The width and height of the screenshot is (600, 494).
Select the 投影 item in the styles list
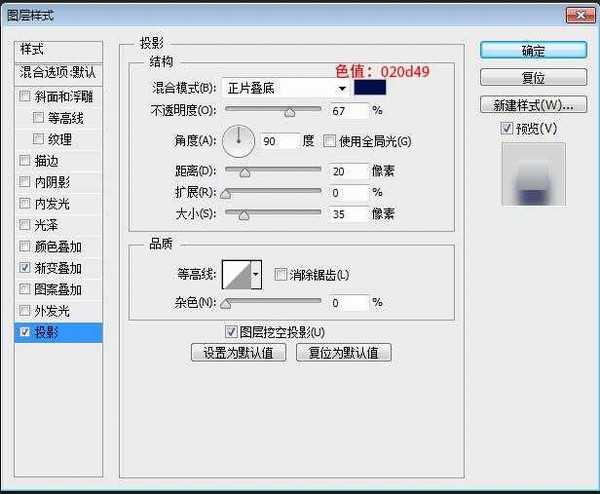60,332
